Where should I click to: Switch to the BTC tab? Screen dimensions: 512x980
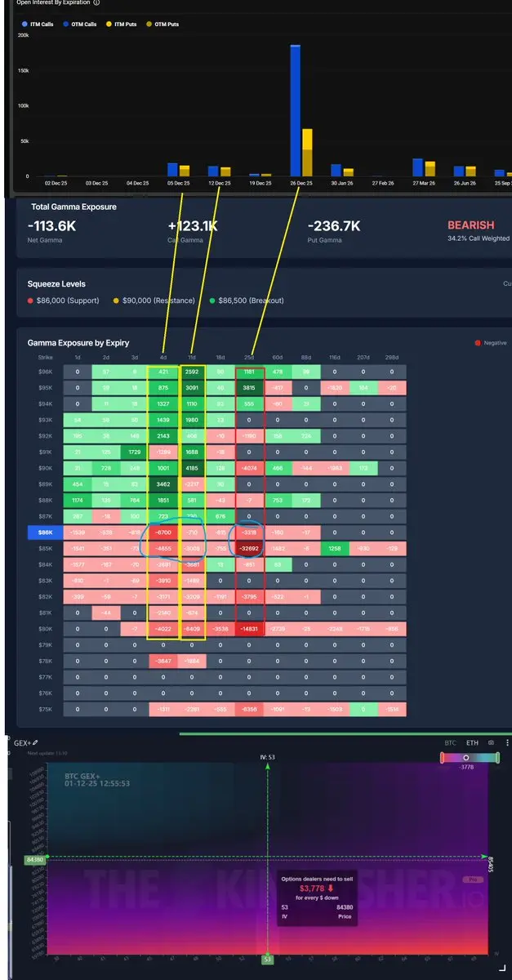pyautogui.click(x=449, y=743)
